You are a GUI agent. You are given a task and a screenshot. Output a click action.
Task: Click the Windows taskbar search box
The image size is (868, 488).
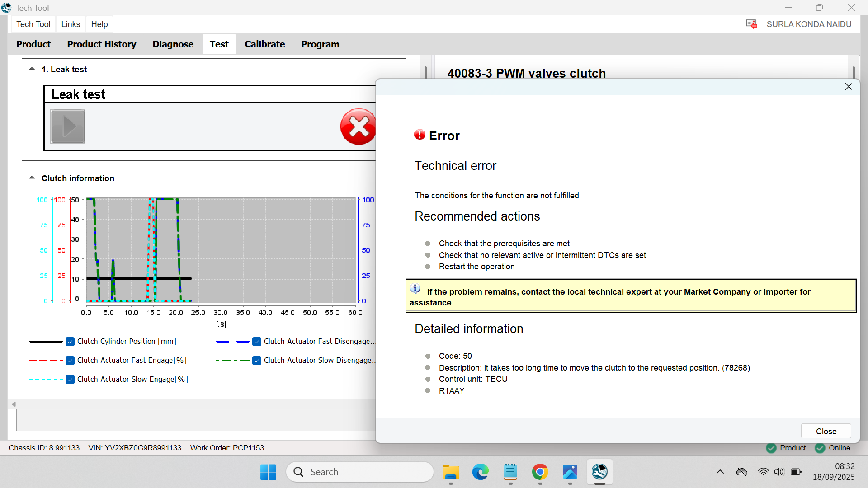[x=360, y=472]
